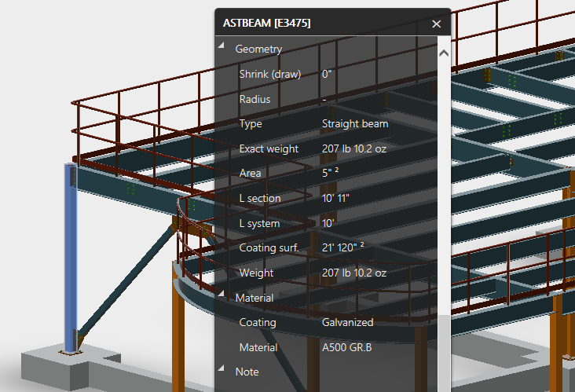Click the Type property label
The image size is (575, 392).
click(251, 124)
